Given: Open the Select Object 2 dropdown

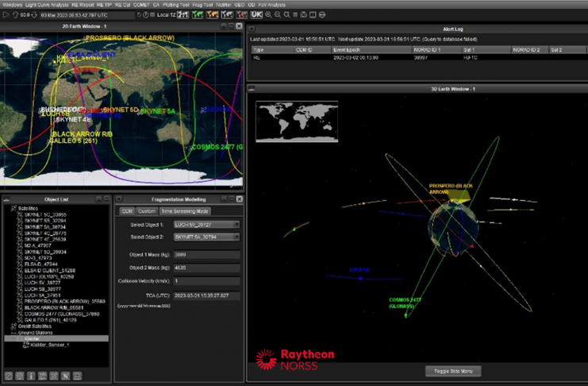Looking at the screenshot, I should point(206,237).
